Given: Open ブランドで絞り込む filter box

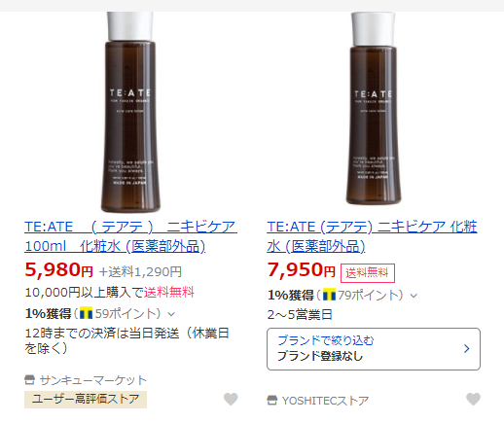Looking at the screenshot, I should pos(374,349).
